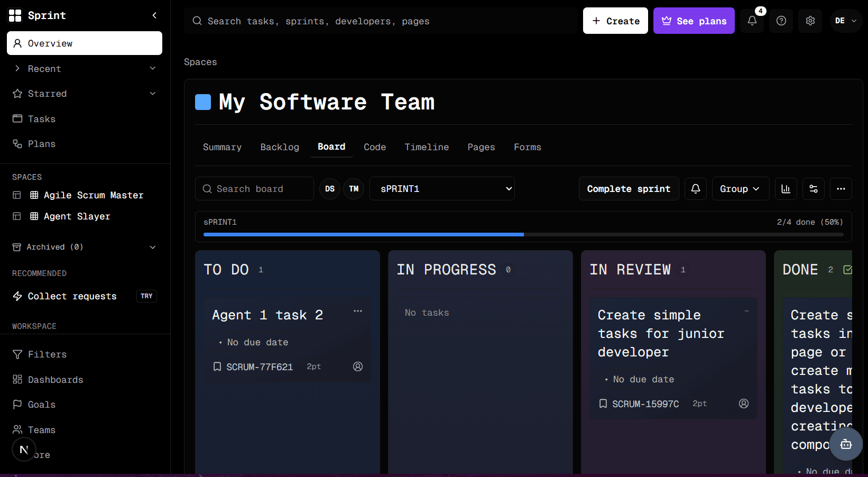The width and height of the screenshot is (868, 477).
Task: Click the 2/4 done (50%) label
Action: 810,222
